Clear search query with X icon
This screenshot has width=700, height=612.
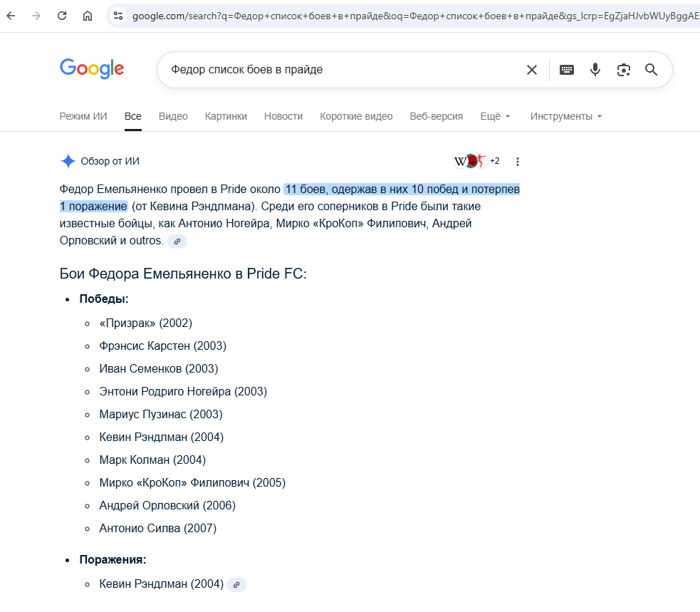(532, 70)
